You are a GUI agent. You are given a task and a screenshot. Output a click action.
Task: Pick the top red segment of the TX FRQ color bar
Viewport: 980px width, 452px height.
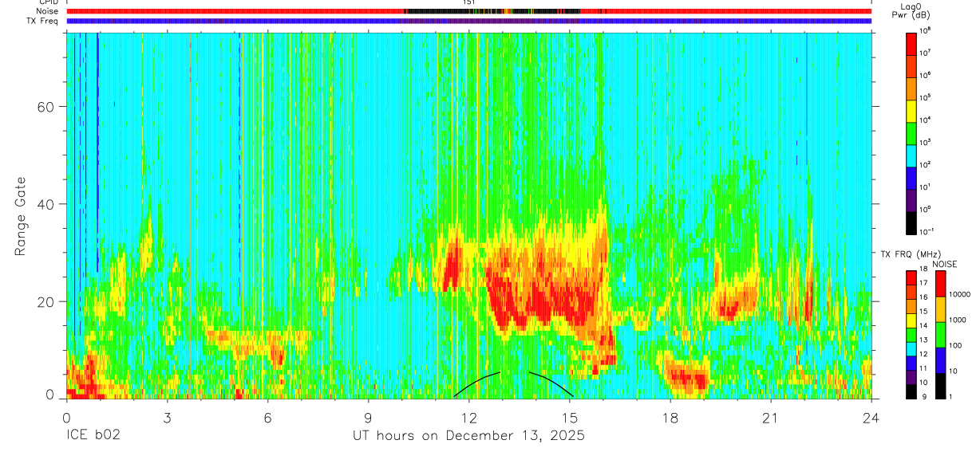[x=911, y=277]
